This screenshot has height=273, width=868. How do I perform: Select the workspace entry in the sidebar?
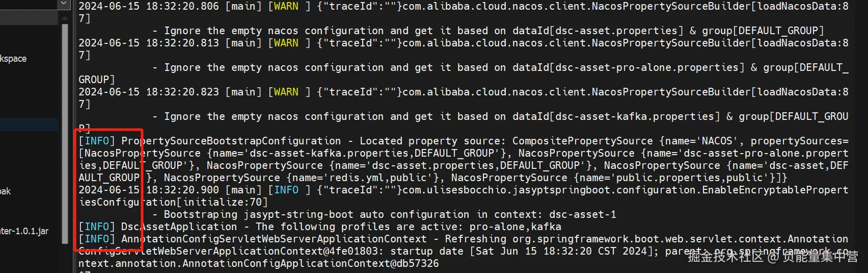pos(14,59)
